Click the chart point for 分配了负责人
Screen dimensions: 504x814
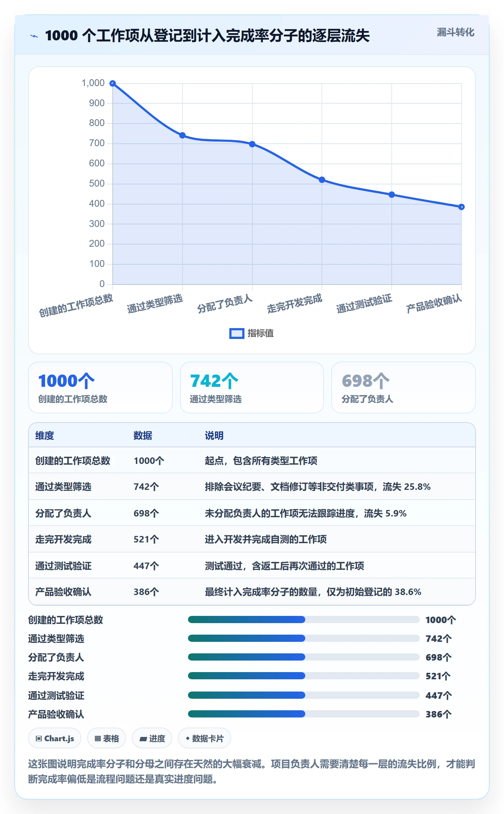point(252,144)
